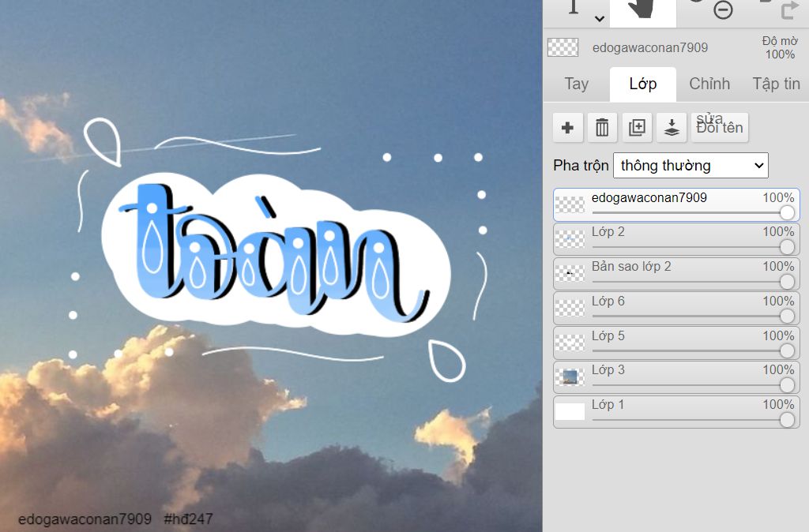Viewport: 809px width, 532px height.
Task: Adjust the Lớp 5 opacity slider
Action: (693, 350)
